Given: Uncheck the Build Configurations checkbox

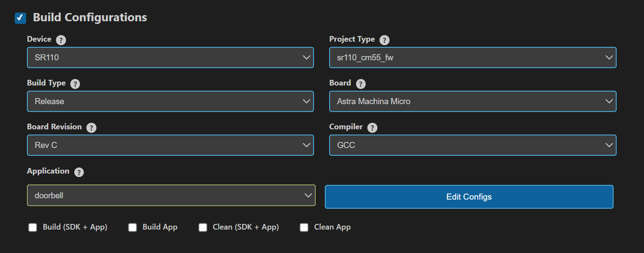Looking at the screenshot, I should pyautogui.click(x=20, y=18).
